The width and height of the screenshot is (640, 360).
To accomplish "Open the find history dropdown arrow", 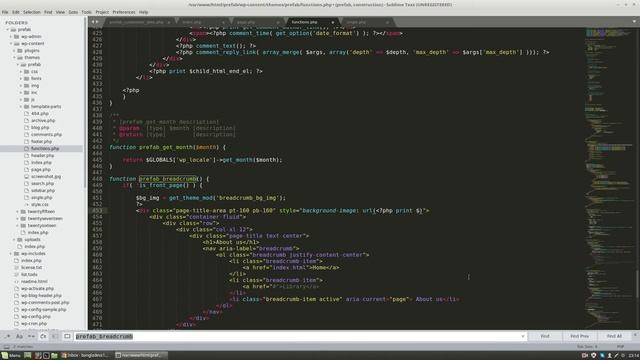I will tap(523, 336).
